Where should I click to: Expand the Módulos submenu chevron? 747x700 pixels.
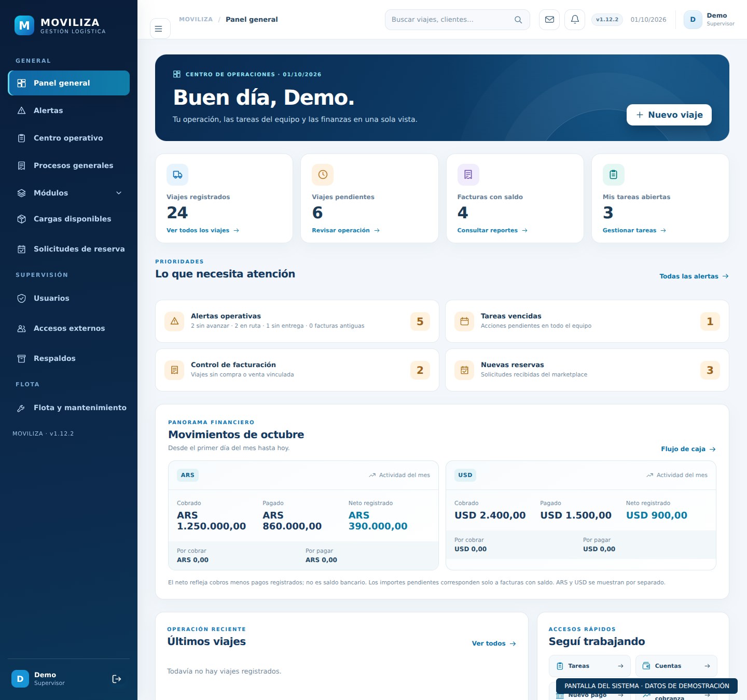coord(119,193)
